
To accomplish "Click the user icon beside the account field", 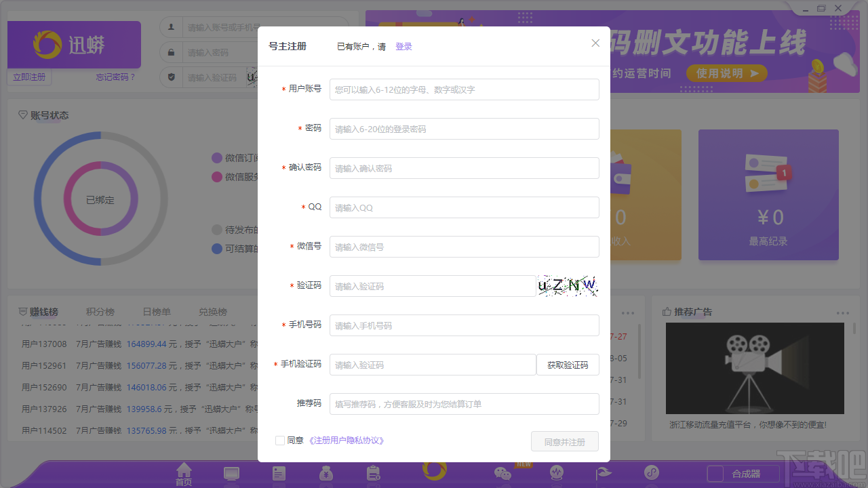I will [x=171, y=28].
